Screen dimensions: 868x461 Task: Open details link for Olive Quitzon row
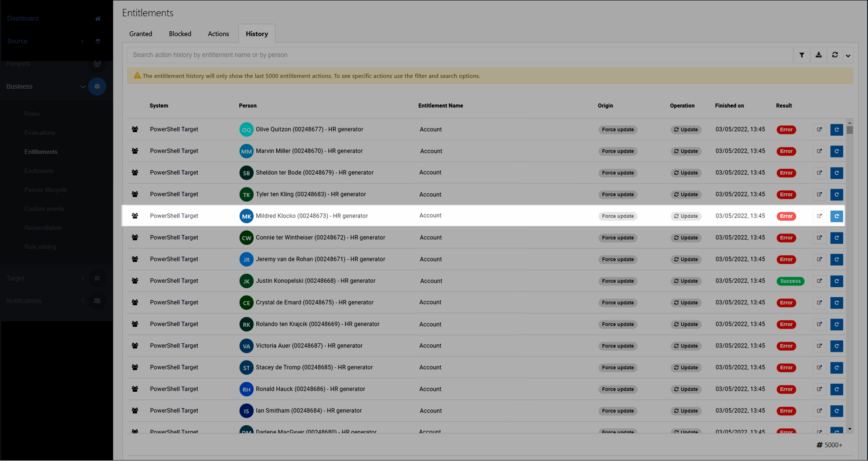pos(819,130)
